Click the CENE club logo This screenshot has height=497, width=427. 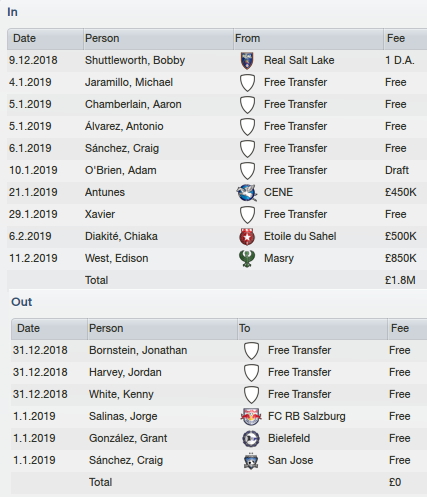(x=247, y=192)
